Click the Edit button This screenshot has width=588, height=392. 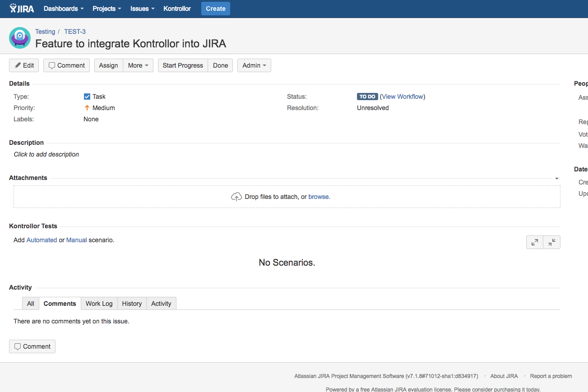pos(24,65)
